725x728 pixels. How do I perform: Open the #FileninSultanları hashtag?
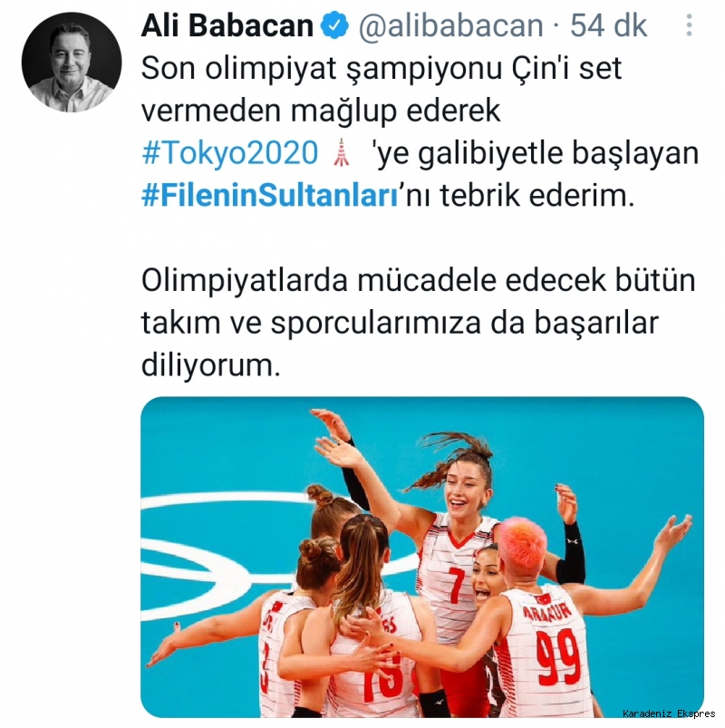[270, 196]
